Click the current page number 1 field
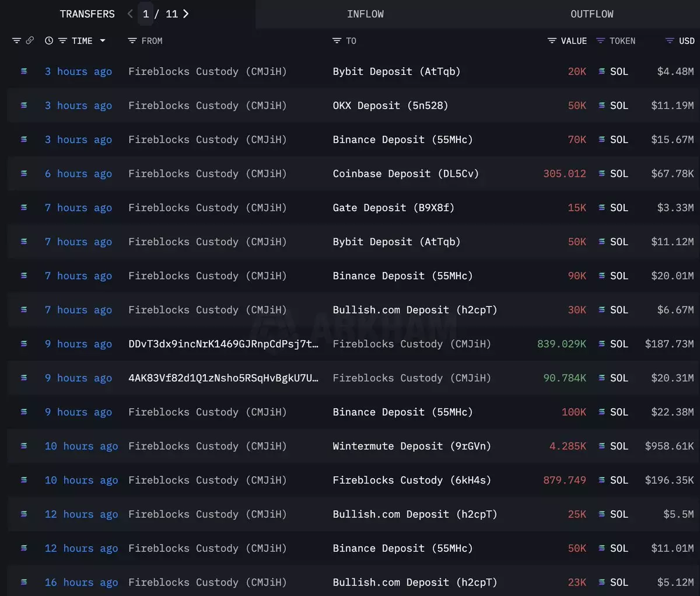700x596 pixels. (146, 13)
